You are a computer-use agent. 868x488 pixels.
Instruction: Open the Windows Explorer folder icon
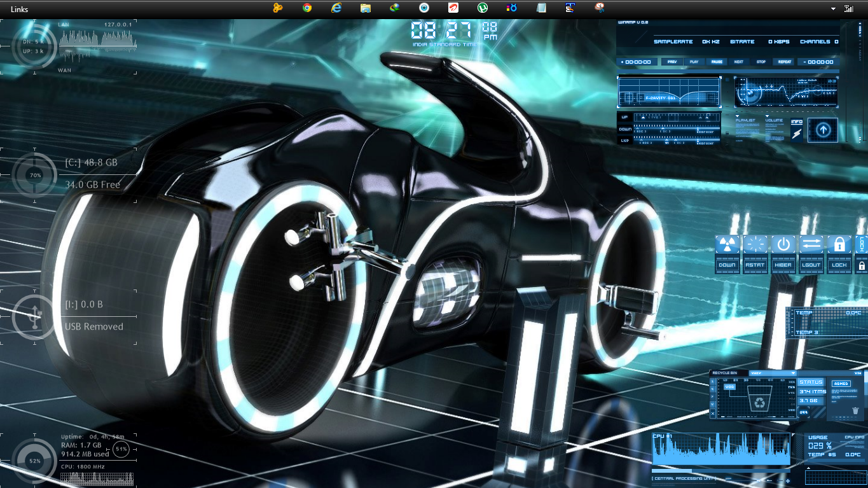click(366, 8)
